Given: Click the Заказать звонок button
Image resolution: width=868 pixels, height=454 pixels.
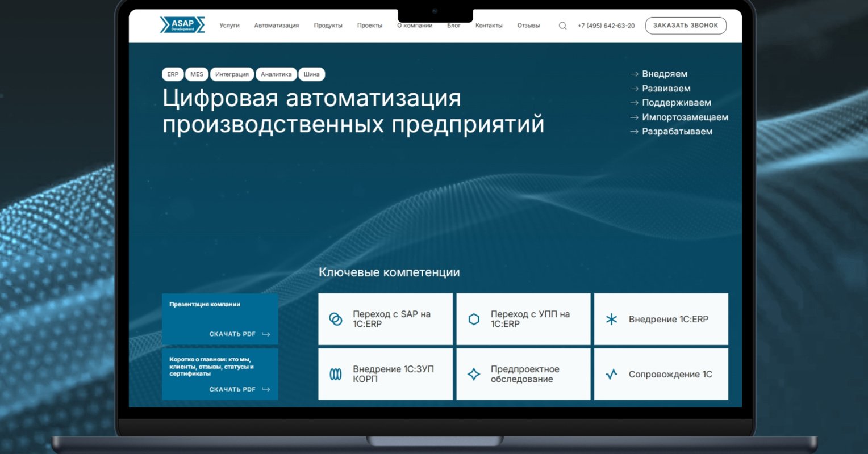Looking at the screenshot, I should pyautogui.click(x=686, y=26).
